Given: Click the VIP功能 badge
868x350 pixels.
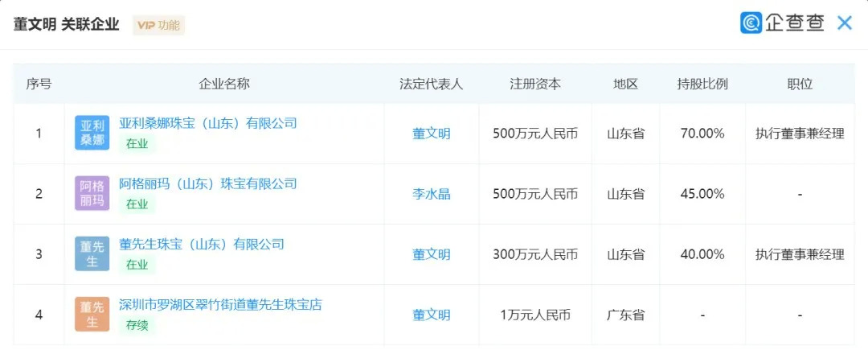Looking at the screenshot, I should (x=158, y=25).
